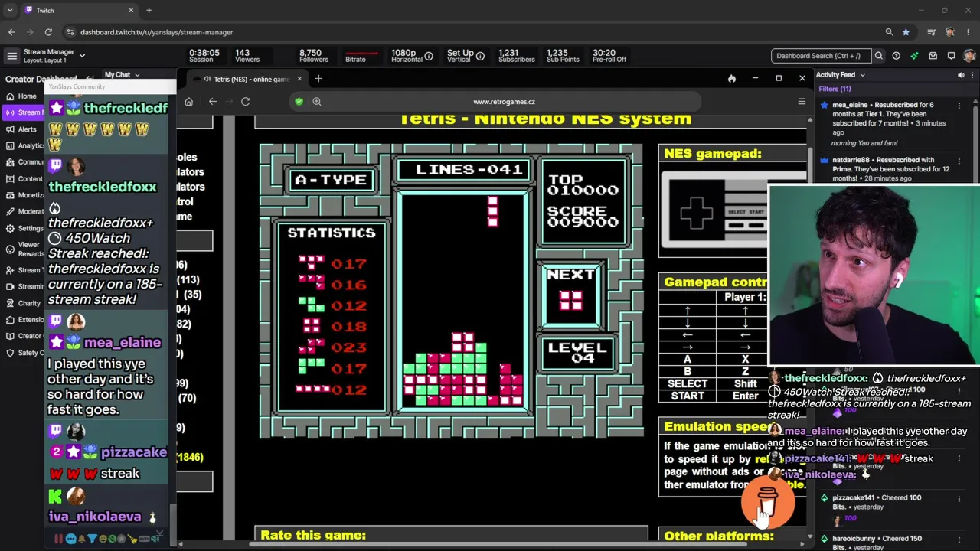Click the Analytics chart icon in sidebar
The image size is (980, 551).
coord(10,145)
